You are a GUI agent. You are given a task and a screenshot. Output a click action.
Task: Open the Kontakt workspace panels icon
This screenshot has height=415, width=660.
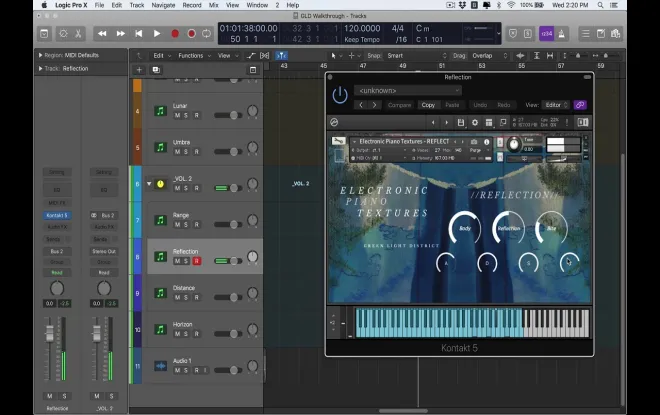(489, 122)
